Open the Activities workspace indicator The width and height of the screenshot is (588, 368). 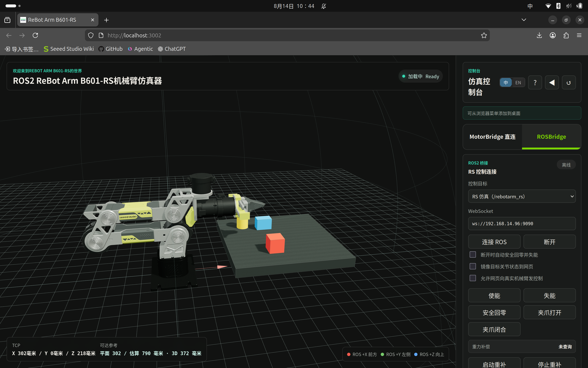click(x=13, y=6)
